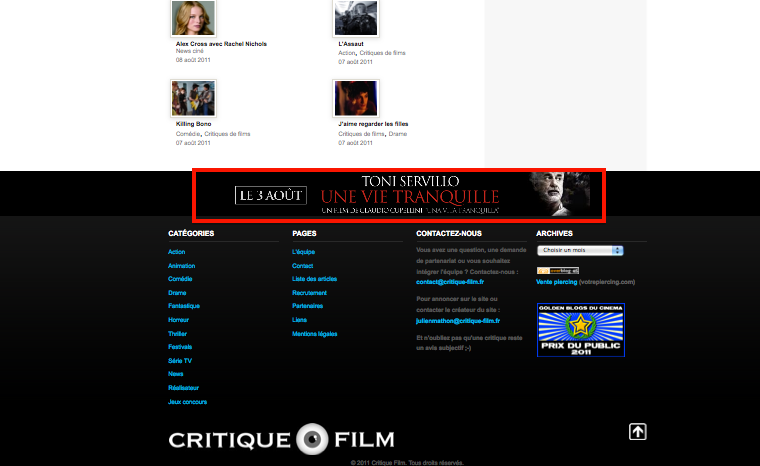Open the Jeux concours category link
The height and width of the screenshot is (466, 760).
(x=187, y=402)
